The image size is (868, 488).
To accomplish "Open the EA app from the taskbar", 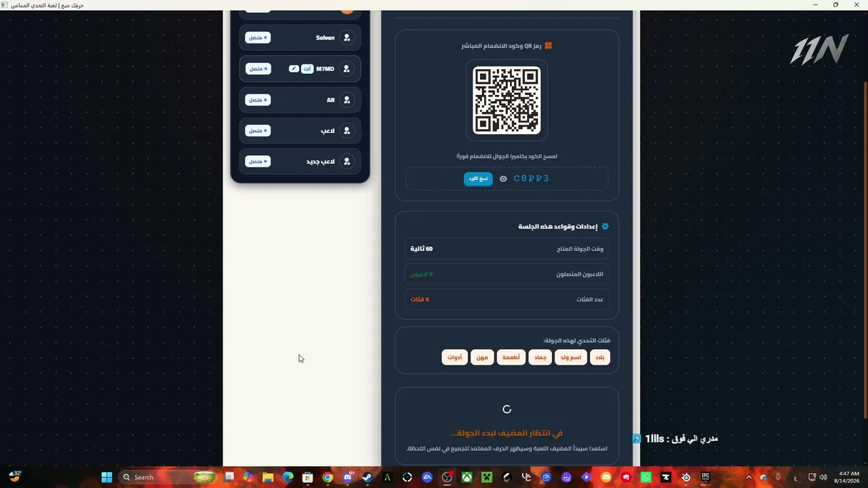I will tap(427, 477).
